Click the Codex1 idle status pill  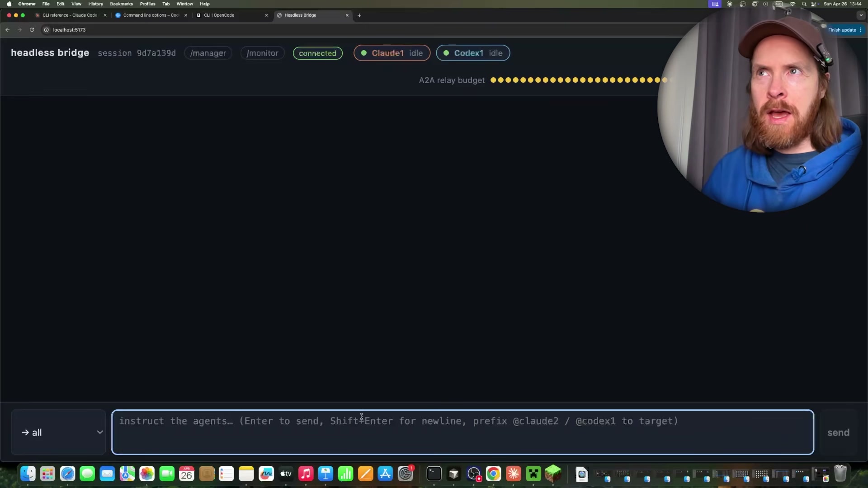[472, 53]
